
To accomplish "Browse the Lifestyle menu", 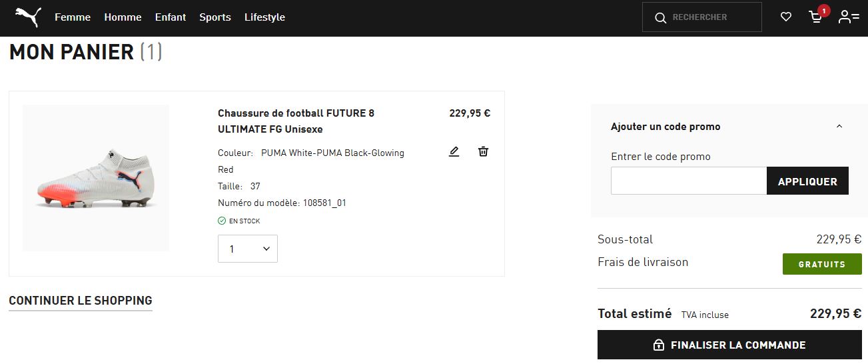I will point(264,17).
